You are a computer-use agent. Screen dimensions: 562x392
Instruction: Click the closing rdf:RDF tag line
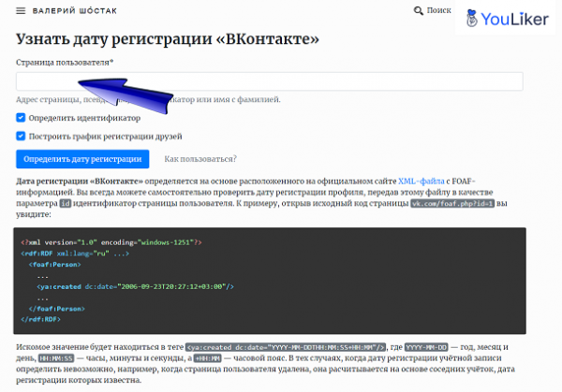pos(40,319)
